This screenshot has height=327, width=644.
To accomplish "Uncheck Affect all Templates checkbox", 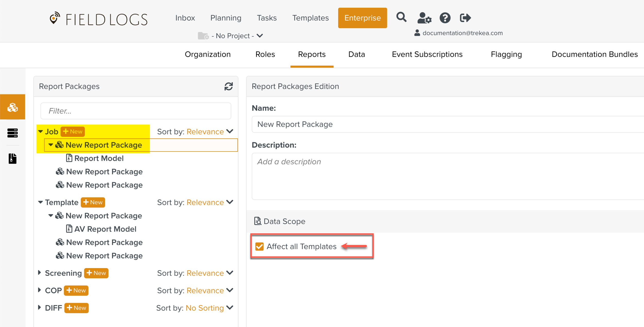I will tap(259, 246).
